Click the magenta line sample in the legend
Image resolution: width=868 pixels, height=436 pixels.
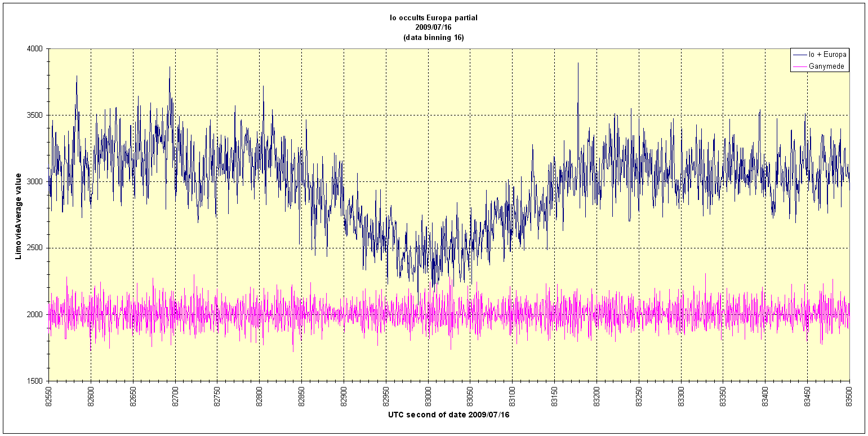pyautogui.click(x=800, y=66)
